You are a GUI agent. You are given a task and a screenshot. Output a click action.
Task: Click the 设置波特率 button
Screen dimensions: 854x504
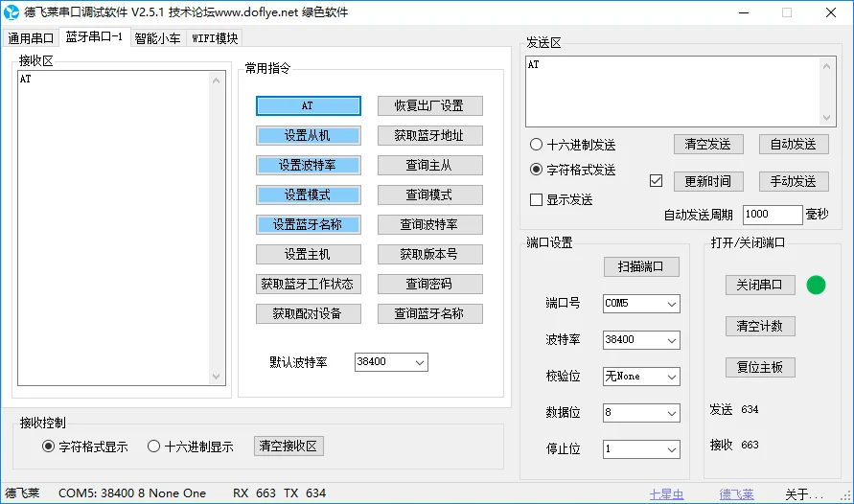pyautogui.click(x=309, y=165)
